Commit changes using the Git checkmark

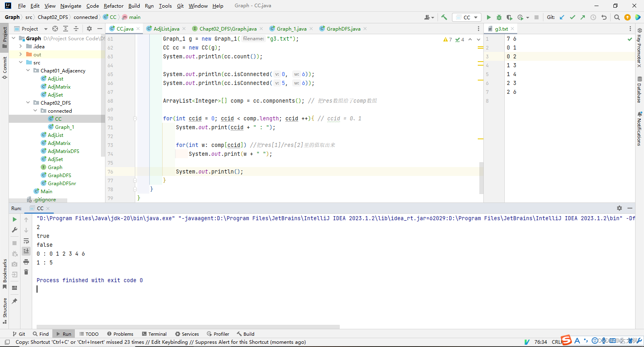coord(572,17)
